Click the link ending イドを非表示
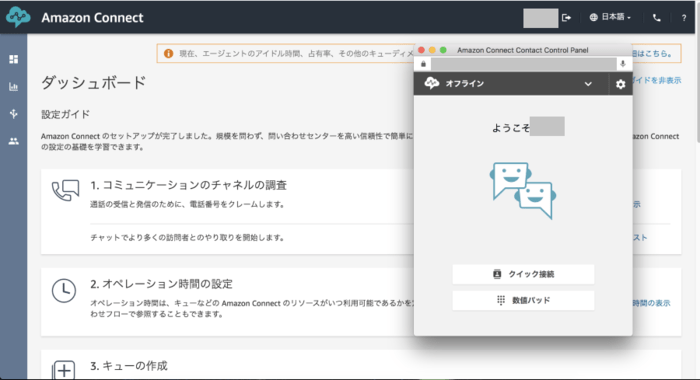Image resolution: width=700 pixels, height=380 pixels. (657, 80)
